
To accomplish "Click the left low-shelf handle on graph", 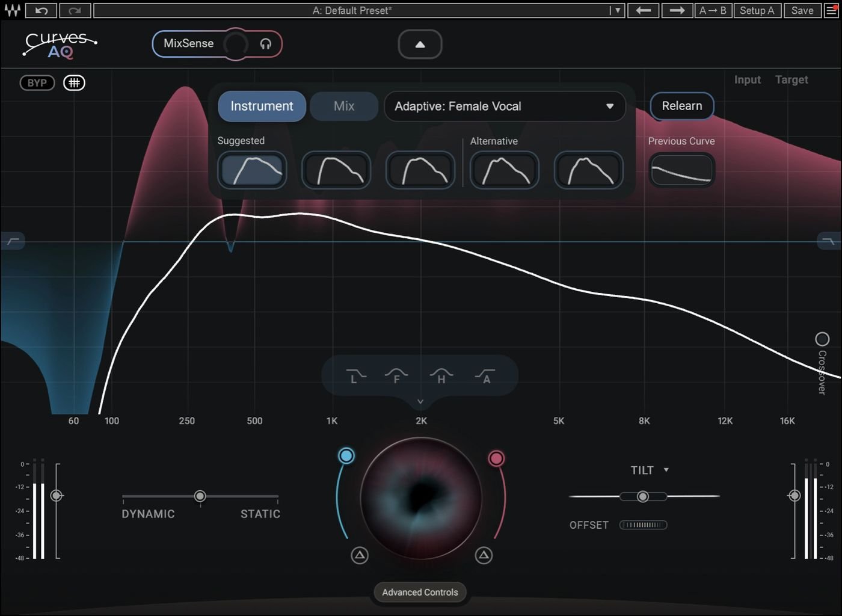I will point(13,241).
